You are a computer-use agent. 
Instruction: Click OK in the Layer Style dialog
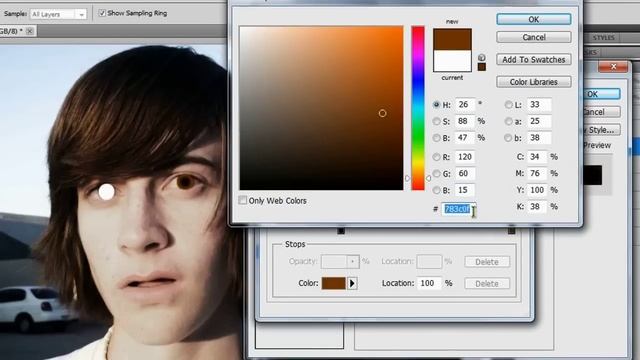tap(601, 94)
